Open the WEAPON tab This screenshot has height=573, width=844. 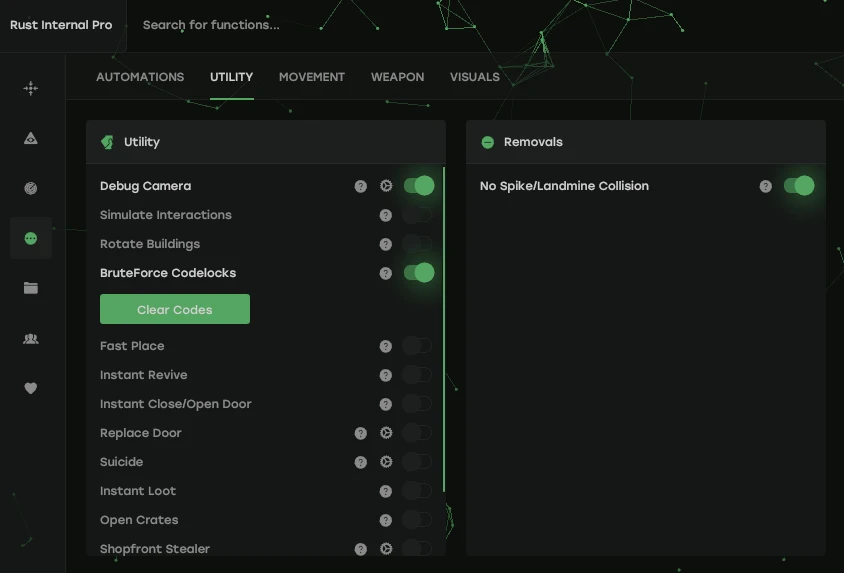397,77
